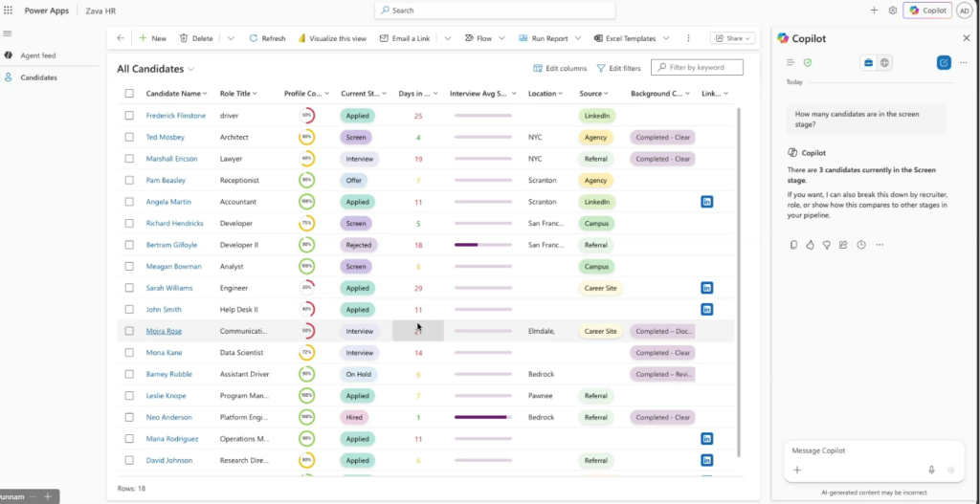Go to Candidates in left navigation
Screen dimensions: 980x504
click(38, 77)
